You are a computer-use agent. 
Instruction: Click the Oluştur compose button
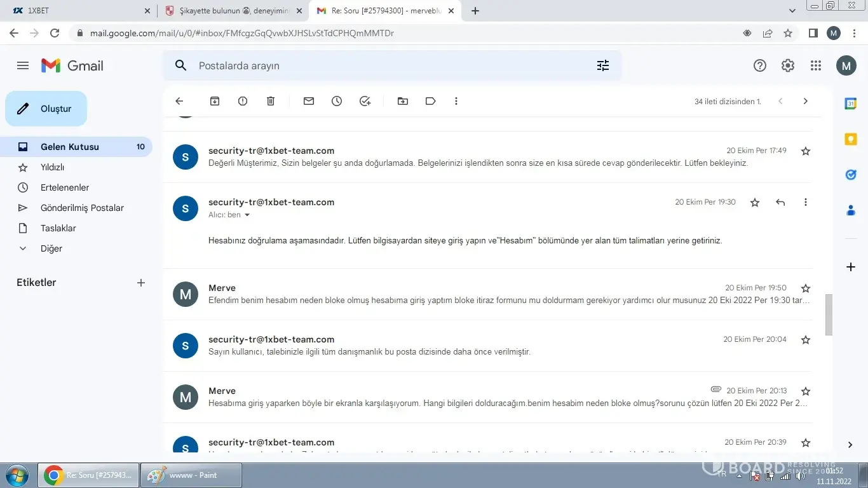pyautogui.click(x=46, y=109)
